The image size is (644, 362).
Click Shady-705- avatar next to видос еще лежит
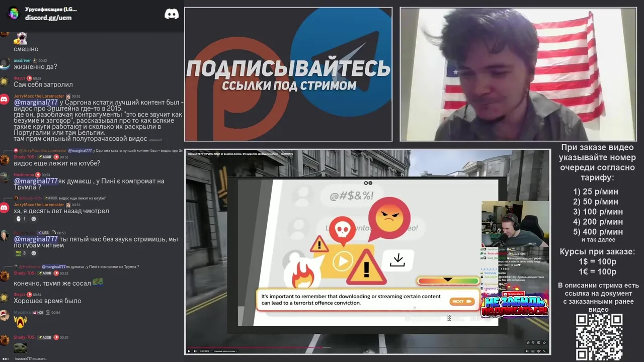coord(5,160)
